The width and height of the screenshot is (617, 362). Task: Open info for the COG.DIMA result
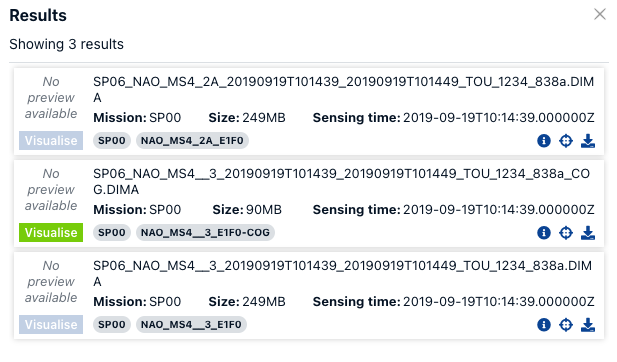(544, 233)
